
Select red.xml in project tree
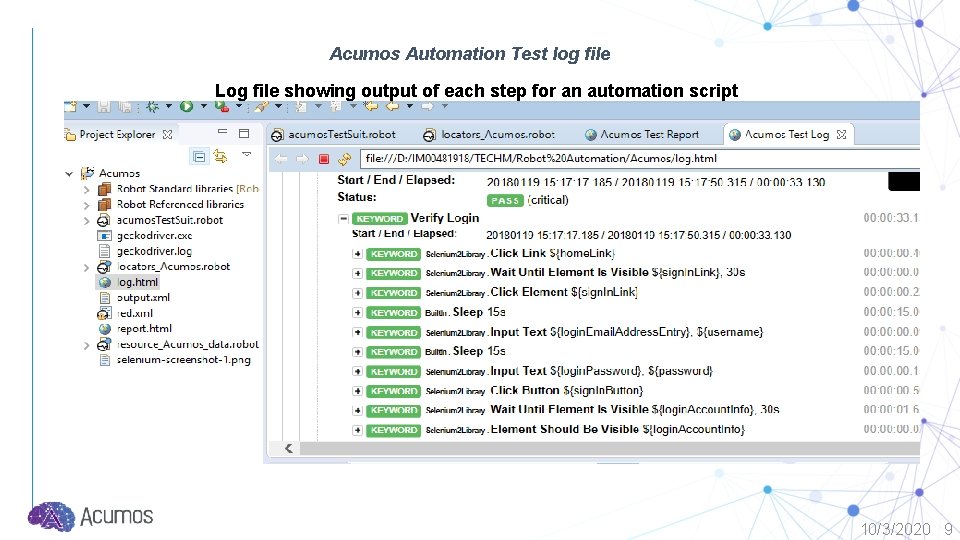click(x=126, y=313)
